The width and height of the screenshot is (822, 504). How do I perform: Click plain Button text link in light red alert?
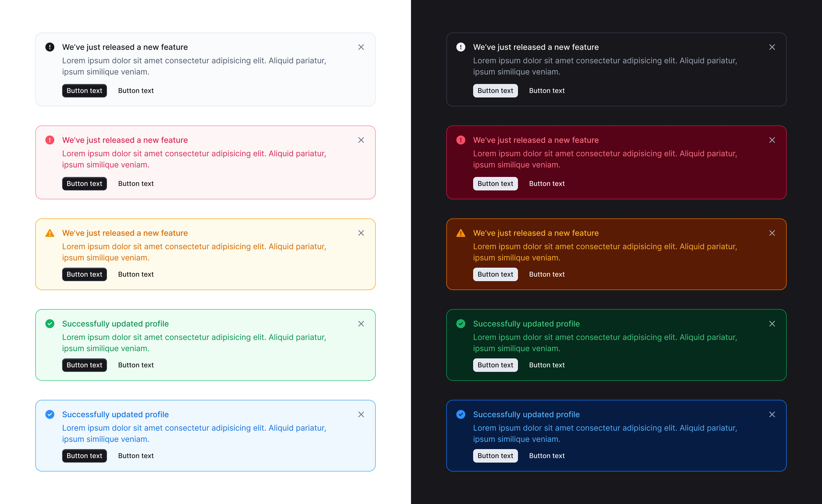(136, 184)
